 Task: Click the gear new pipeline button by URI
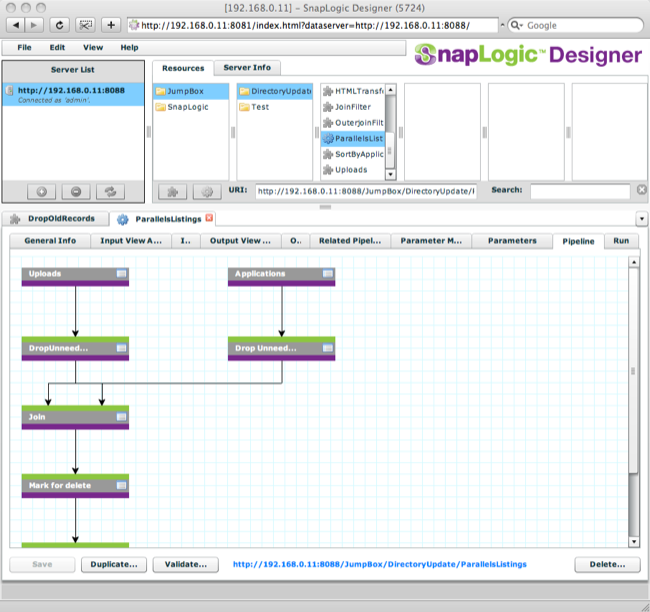point(207,192)
